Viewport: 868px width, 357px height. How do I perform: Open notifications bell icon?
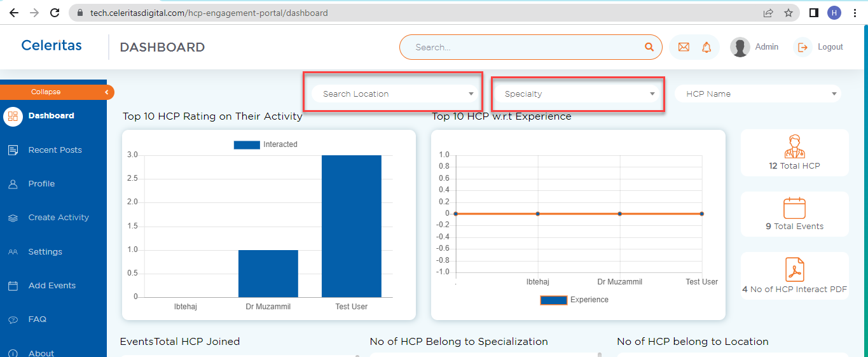706,47
